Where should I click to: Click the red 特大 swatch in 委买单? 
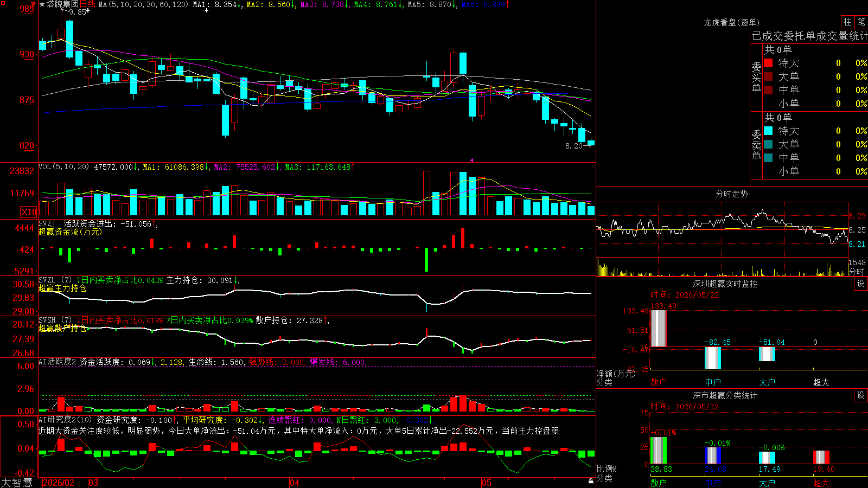768,63
